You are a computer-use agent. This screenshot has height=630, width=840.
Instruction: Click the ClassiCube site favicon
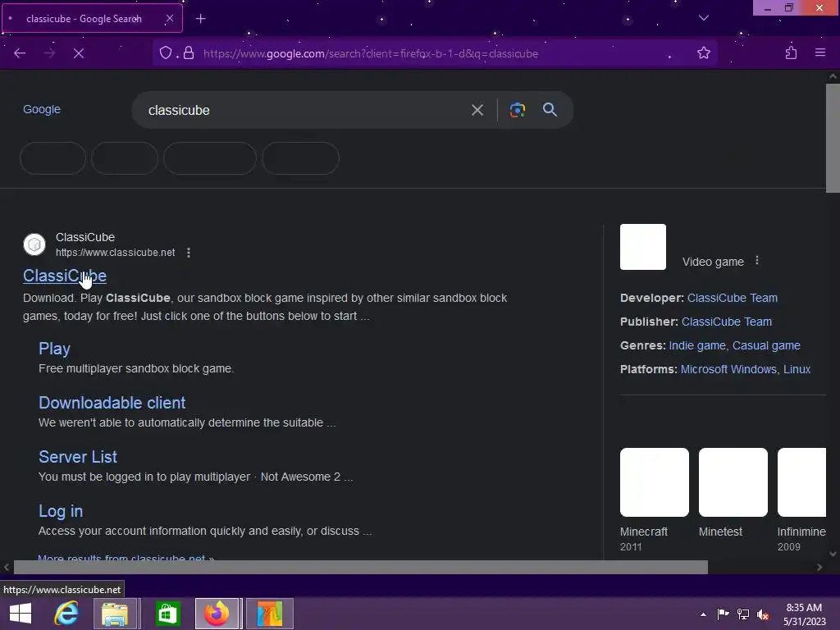34,244
